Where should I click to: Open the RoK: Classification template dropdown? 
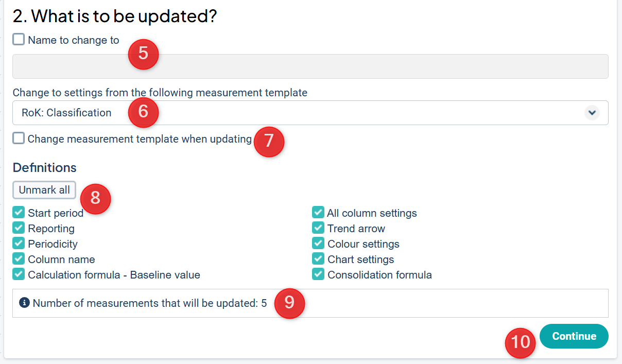[x=310, y=113]
